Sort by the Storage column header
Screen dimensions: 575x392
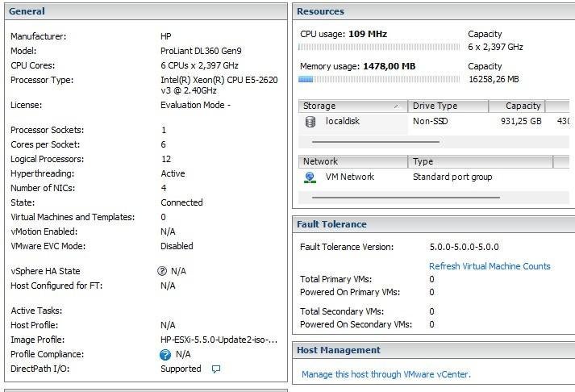pos(352,106)
